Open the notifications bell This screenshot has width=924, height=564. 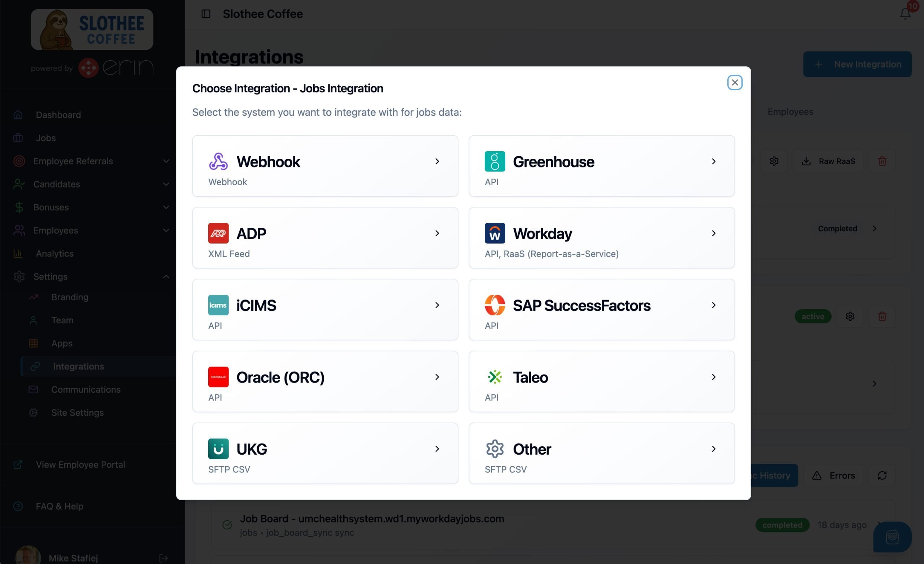pyautogui.click(x=905, y=14)
